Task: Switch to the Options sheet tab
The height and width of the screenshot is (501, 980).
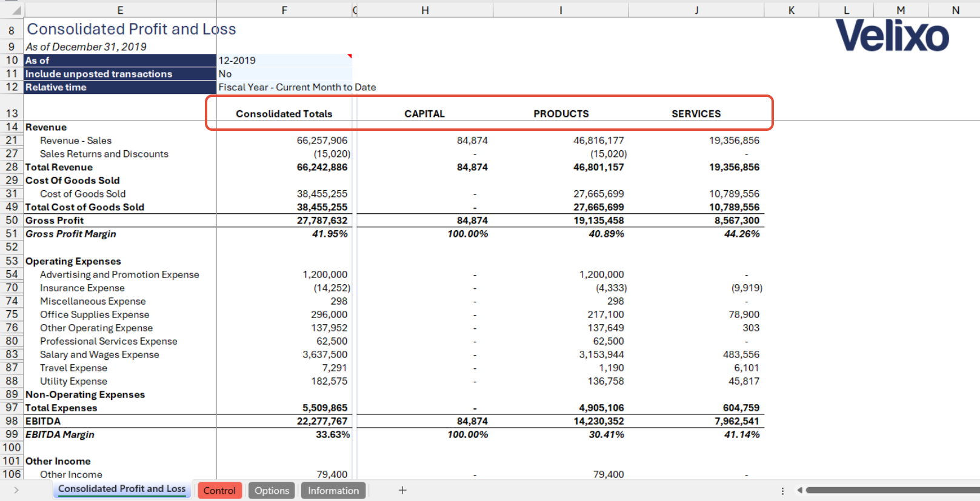Action: (x=272, y=491)
